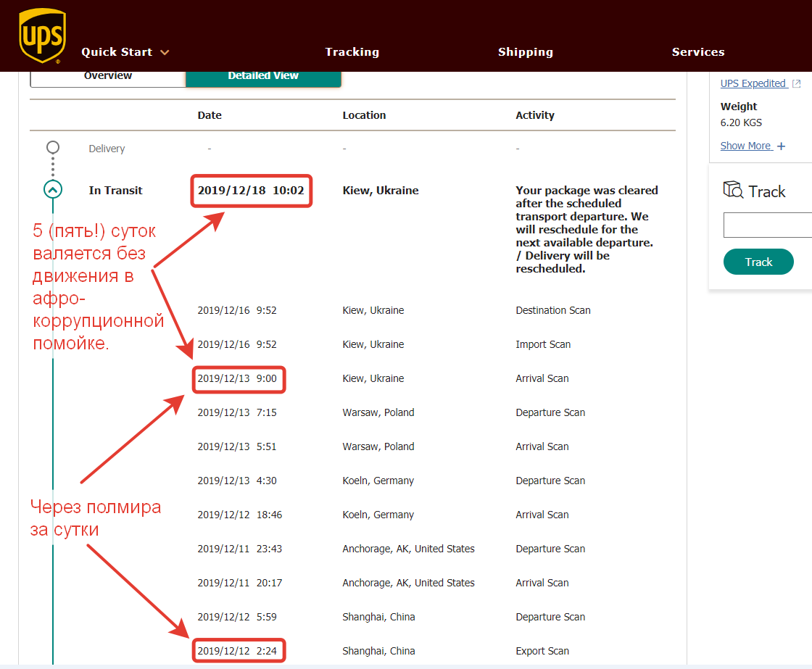Click the Export Scan activity text
Viewport: 812px width, 669px height.
(542, 651)
